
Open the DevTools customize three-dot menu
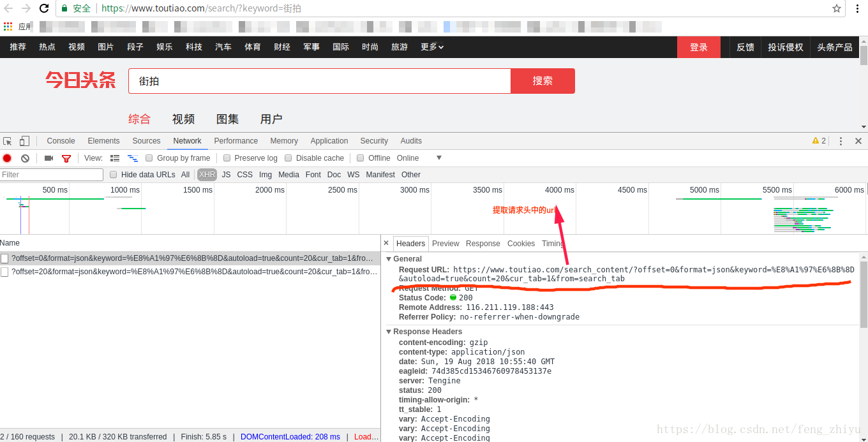tap(841, 141)
